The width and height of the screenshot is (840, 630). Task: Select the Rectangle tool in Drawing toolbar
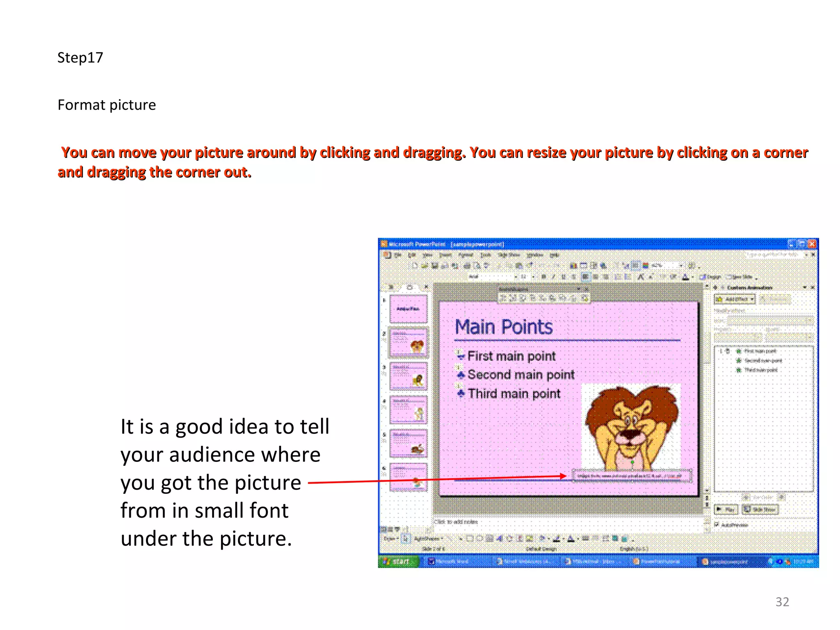click(470, 539)
